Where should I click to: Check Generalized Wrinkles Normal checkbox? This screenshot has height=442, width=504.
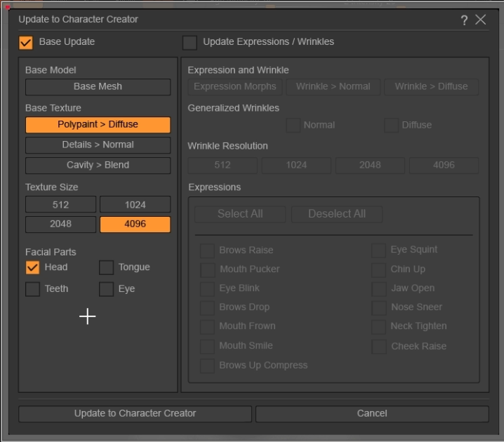tap(293, 125)
